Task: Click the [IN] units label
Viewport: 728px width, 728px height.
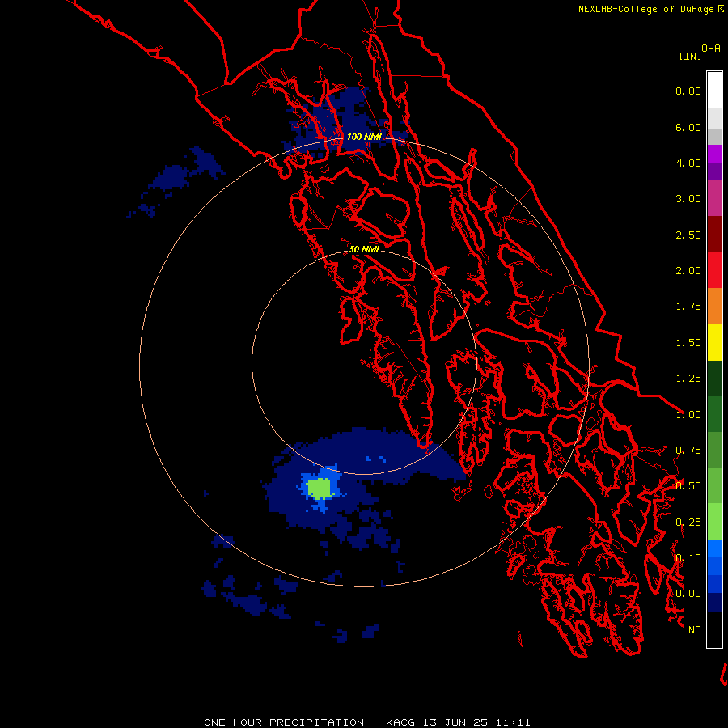Action: [690, 56]
